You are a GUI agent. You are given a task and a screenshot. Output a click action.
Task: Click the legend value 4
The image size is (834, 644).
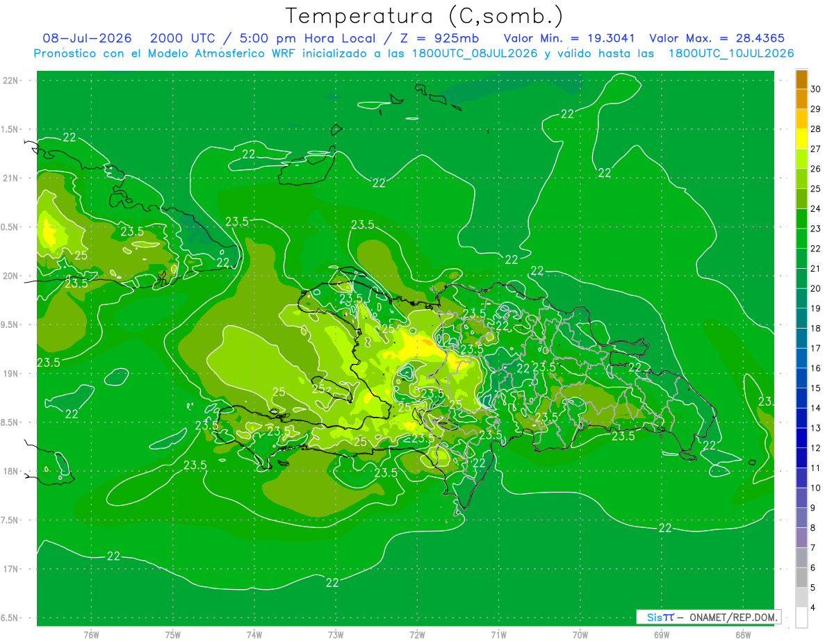(x=813, y=608)
